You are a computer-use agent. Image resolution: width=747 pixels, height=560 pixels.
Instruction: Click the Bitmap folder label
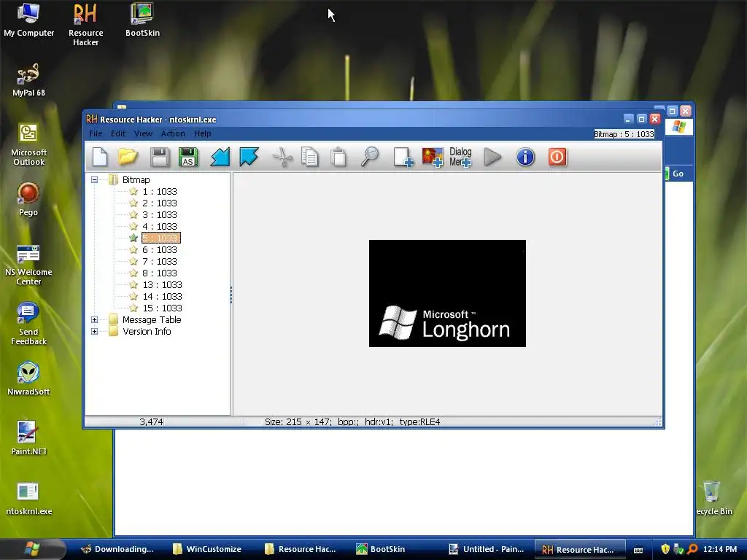136,180
